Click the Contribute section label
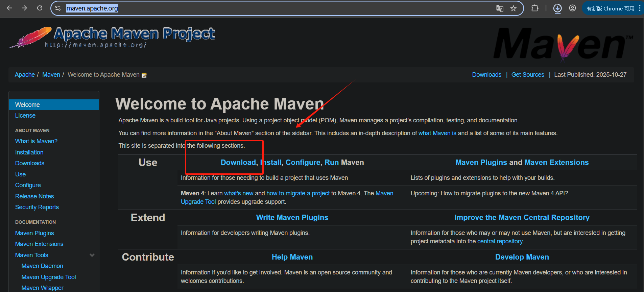 [x=148, y=257]
